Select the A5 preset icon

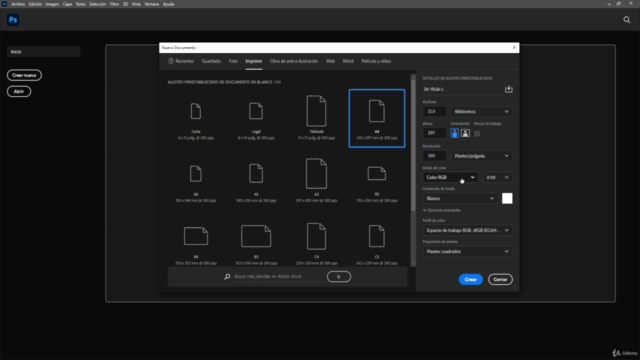(256, 173)
